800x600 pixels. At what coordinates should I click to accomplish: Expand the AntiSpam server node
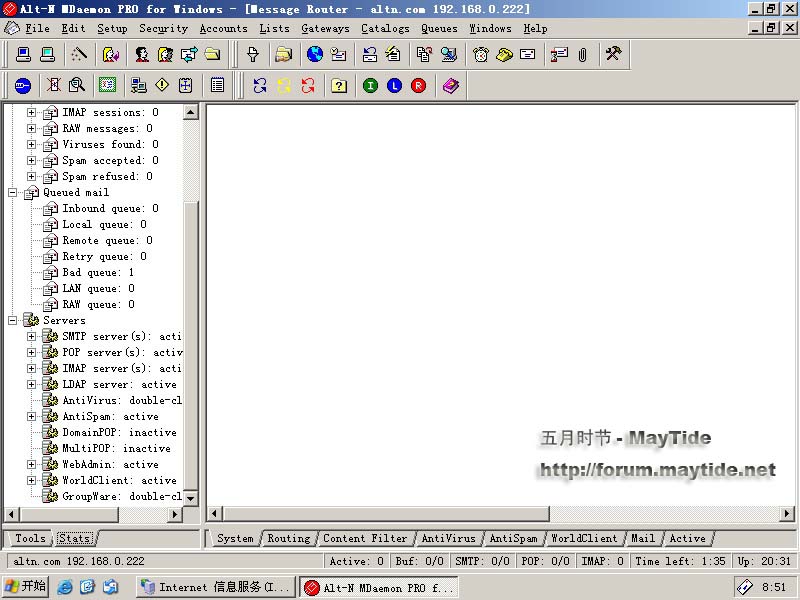(31, 416)
